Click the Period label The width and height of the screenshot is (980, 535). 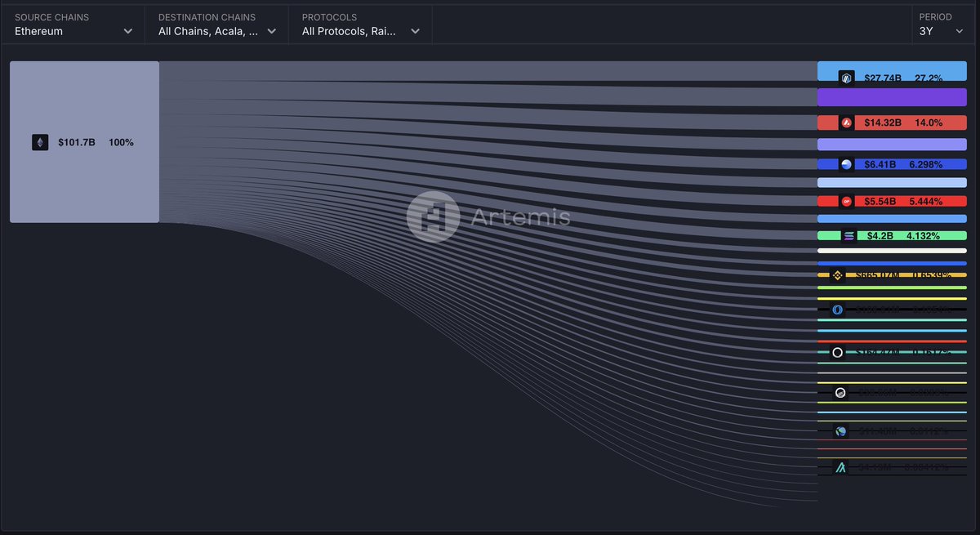click(935, 17)
